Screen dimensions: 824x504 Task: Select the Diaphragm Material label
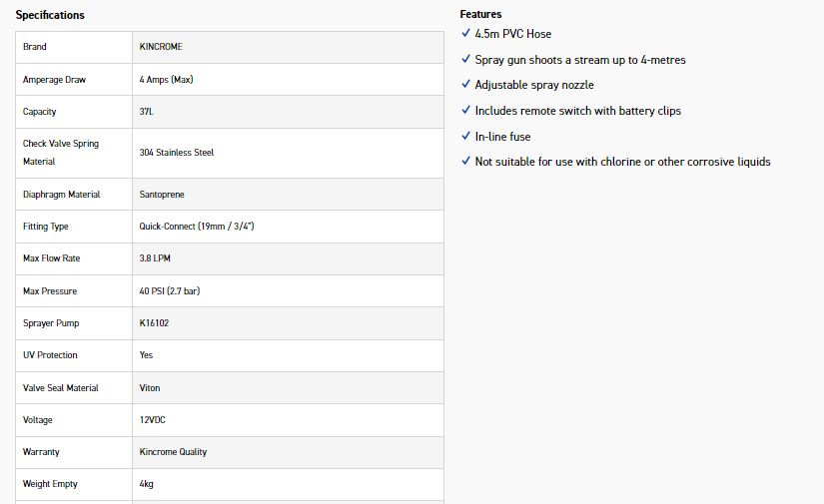point(61,195)
